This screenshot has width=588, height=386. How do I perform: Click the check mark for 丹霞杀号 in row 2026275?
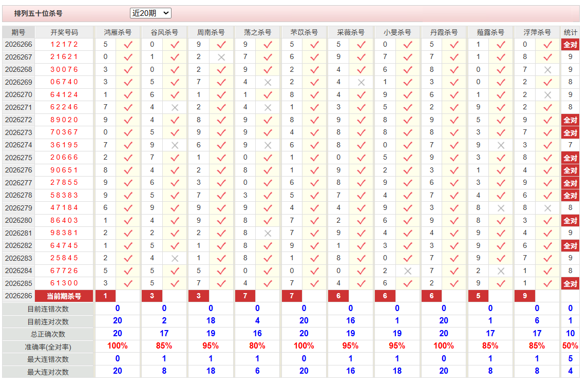click(x=454, y=158)
